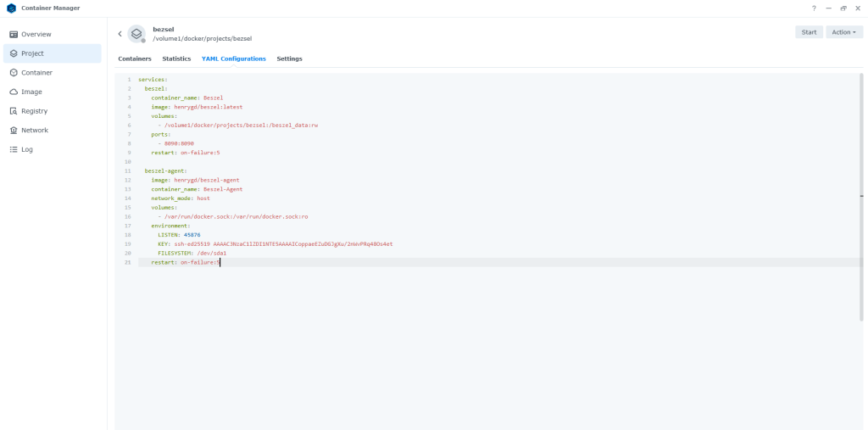Open the help question mark icon
This screenshot has width=868, height=430.
814,8
